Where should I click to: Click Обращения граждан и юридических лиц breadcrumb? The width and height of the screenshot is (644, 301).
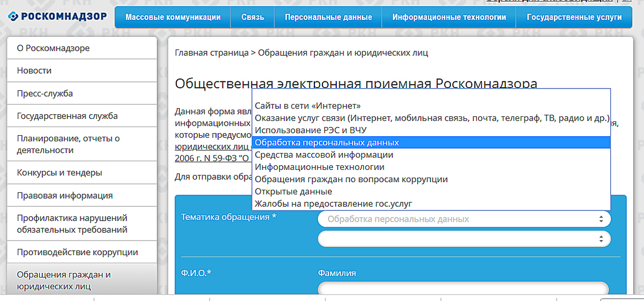[343, 53]
